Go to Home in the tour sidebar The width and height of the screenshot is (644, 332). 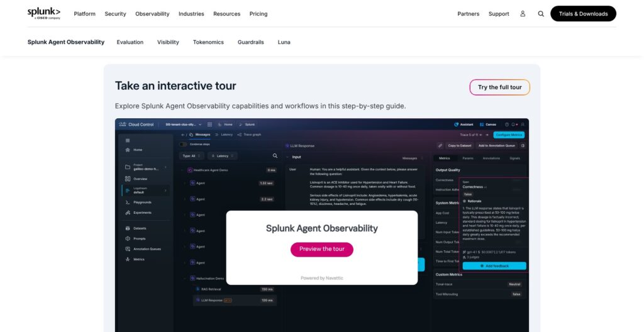[x=134, y=150]
